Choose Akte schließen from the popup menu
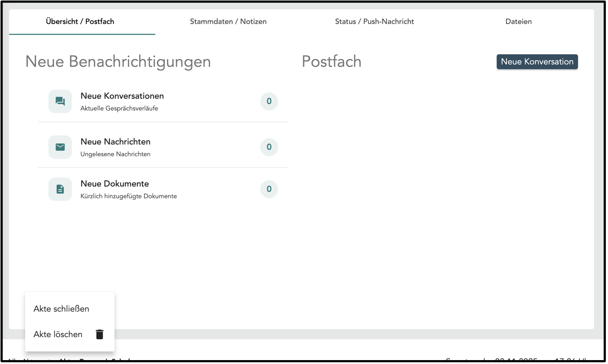608x364 pixels. [x=61, y=309]
